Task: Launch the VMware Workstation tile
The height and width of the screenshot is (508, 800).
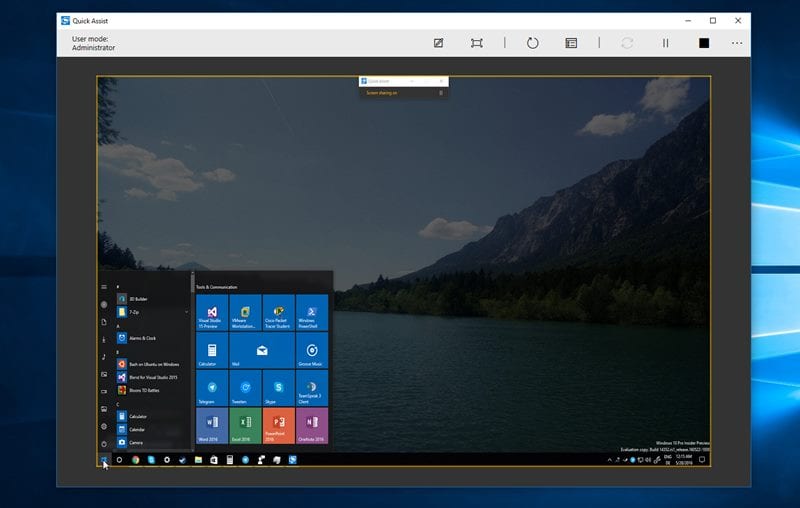Action: pyautogui.click(x=245, y=312)
